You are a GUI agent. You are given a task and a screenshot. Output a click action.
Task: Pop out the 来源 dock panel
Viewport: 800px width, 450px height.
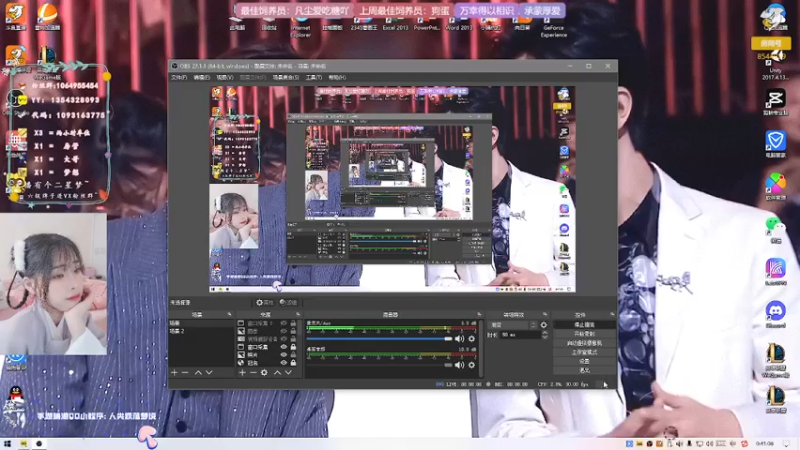tap(298, 314)
